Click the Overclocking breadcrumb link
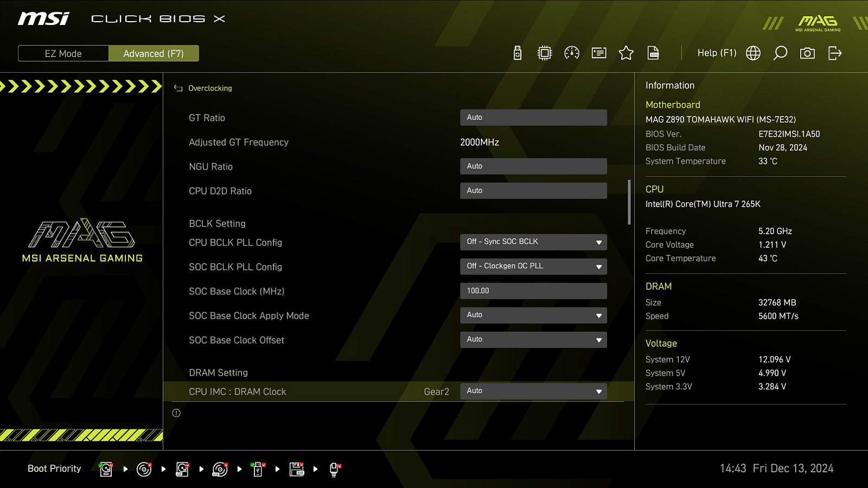 click(x=210, y=88)
